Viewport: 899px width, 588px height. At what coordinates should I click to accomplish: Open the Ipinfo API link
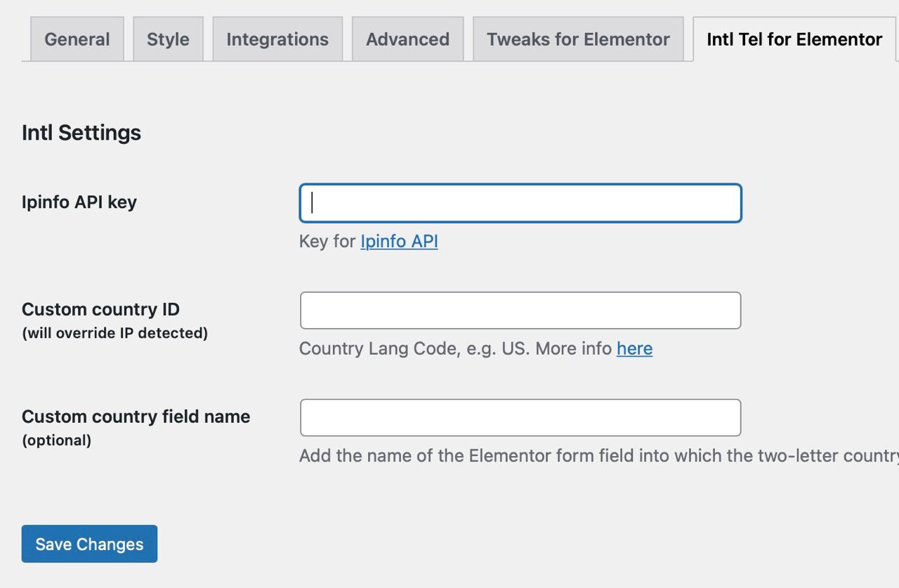click(399, 241)
